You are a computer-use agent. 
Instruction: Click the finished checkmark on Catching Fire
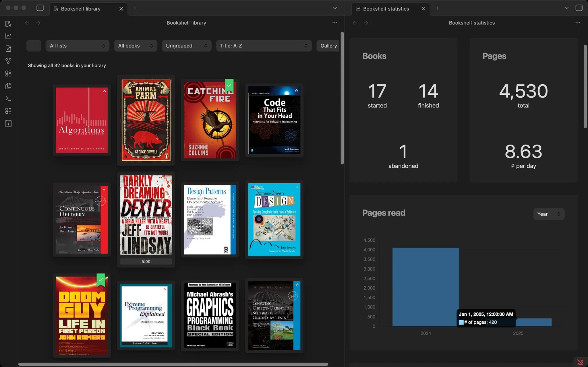pyautogui.click(x=229, y=86)
